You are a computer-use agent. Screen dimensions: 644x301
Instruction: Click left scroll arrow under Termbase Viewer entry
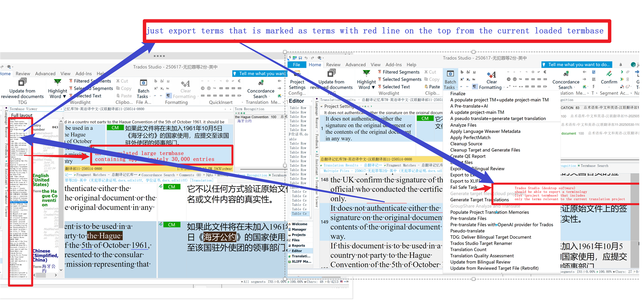(x=35, y=275)
